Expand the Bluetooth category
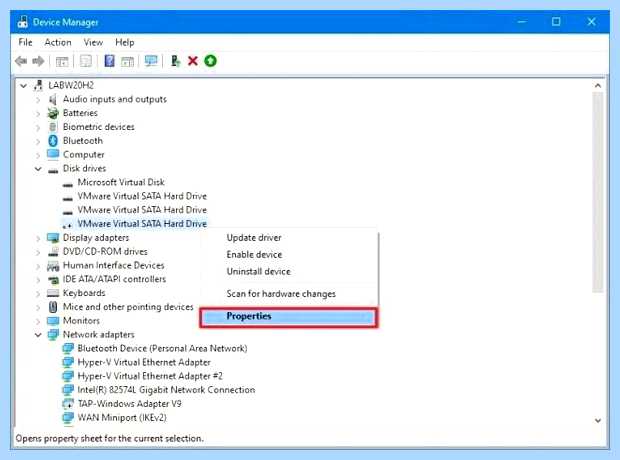620x460 pixels. click(x=38, y=141)
